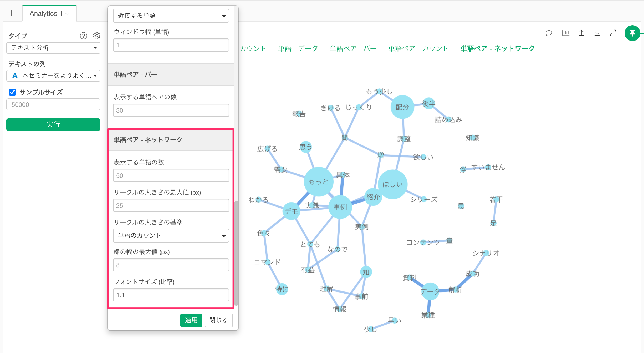Open the タイプ テキスト分析 dropdown
The image size is (644, 353).
pyautogui.click(x=53, y=48)
